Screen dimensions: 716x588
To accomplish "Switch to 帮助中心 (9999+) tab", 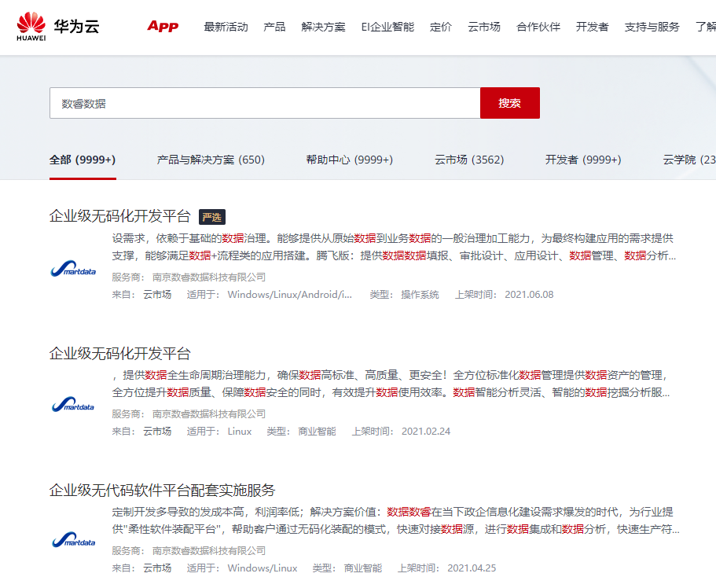I will [x=350, y=160].
